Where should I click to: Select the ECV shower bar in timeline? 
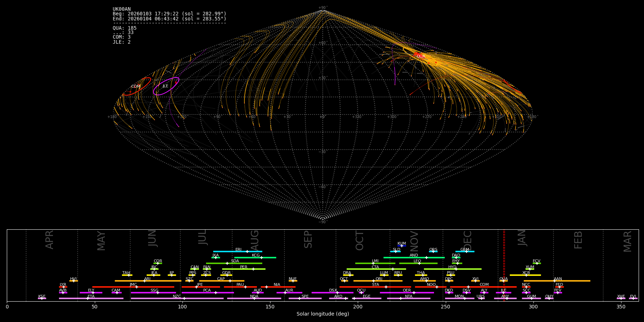point(537,263)
